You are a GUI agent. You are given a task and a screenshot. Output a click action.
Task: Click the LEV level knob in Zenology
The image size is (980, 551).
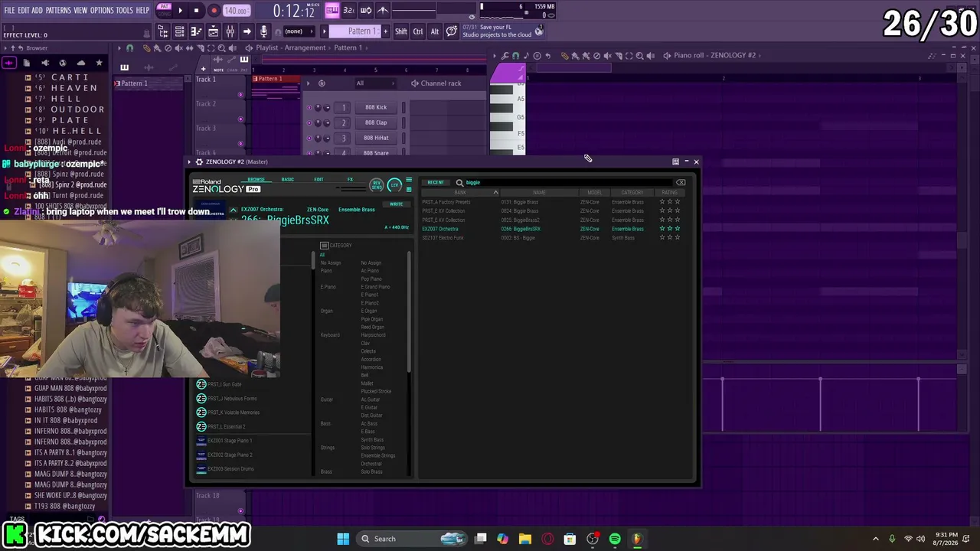(x=394, y=185)
